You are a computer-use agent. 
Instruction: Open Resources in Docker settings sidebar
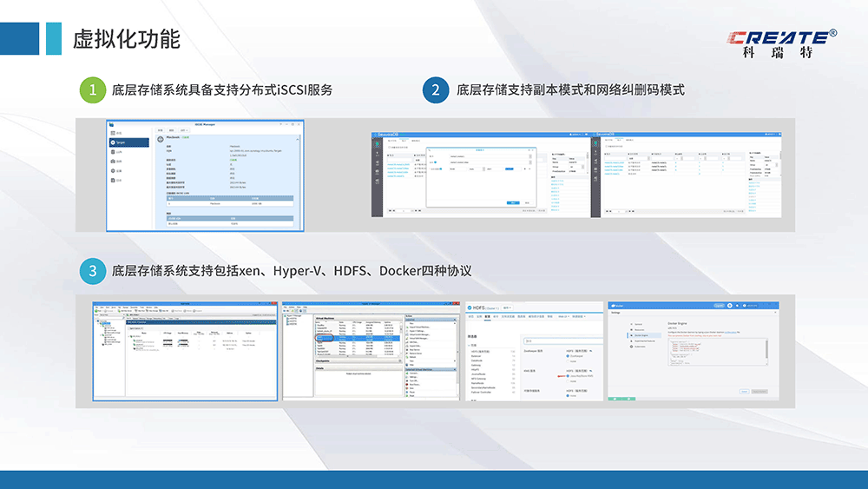[x=638, y=329]
